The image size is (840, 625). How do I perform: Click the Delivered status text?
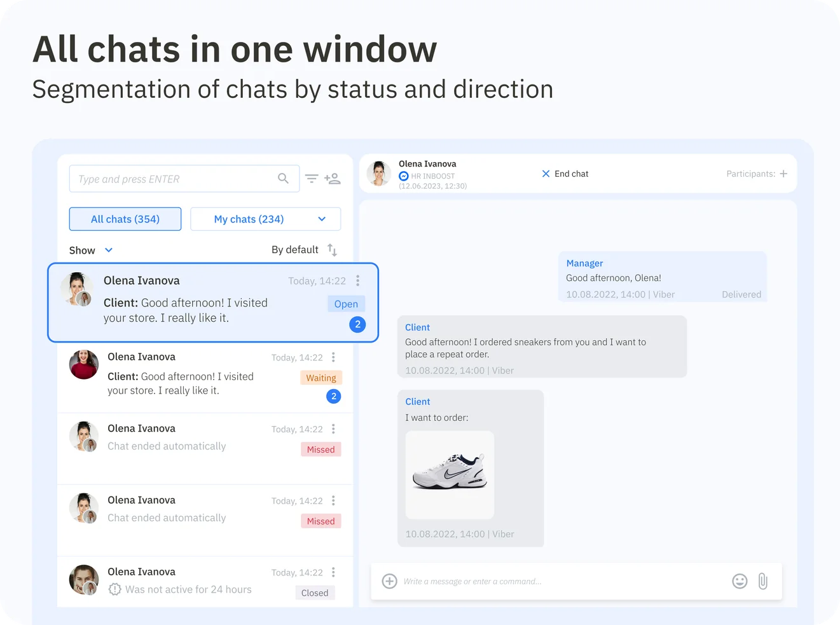tap(741, 294)
